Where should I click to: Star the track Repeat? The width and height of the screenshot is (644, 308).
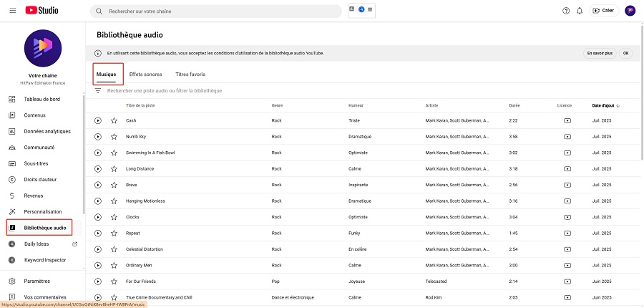114,234
